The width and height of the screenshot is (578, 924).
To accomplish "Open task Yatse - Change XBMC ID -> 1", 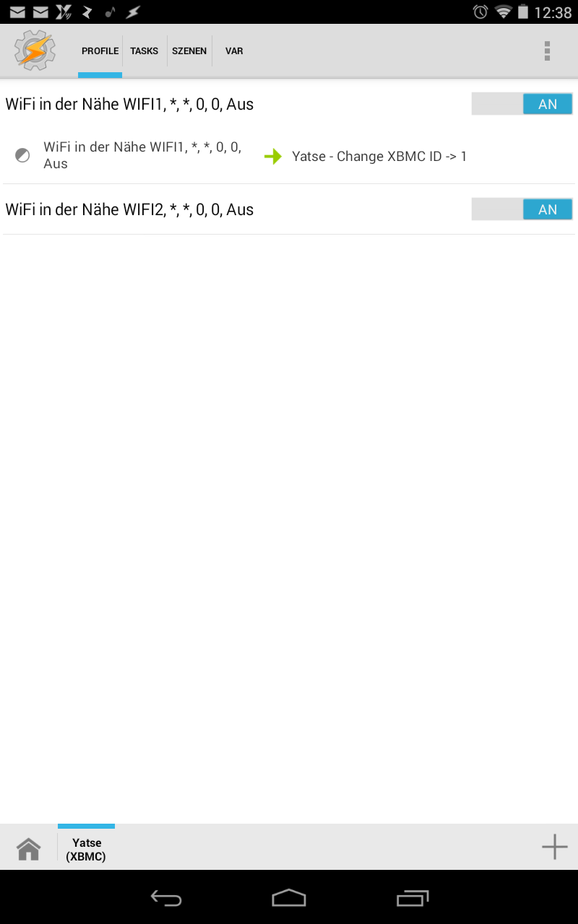I will pos(379,156).
